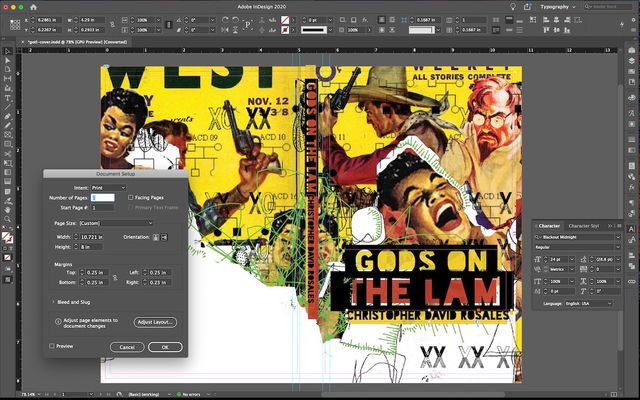The height and width of the screenshot is (400, 640).
Task: Click the Width field stepper arrows
Action: tap(76, 237)
